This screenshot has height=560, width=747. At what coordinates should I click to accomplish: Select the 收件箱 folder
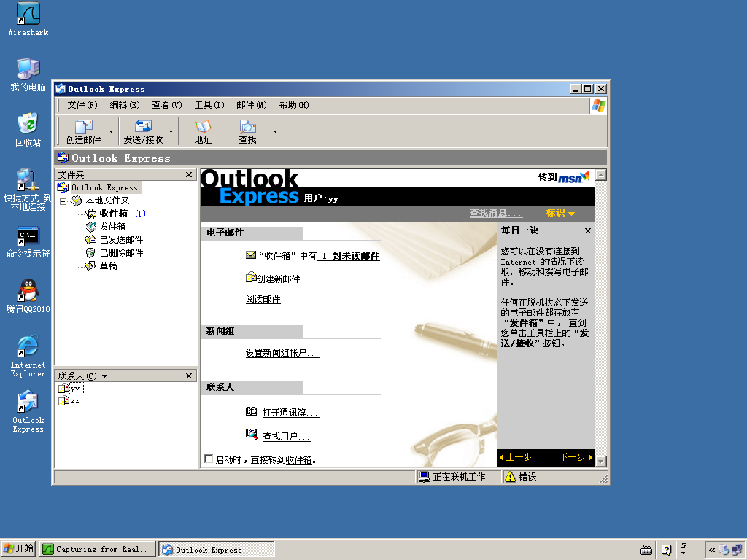pyautogui.click(x=113, y=214)
